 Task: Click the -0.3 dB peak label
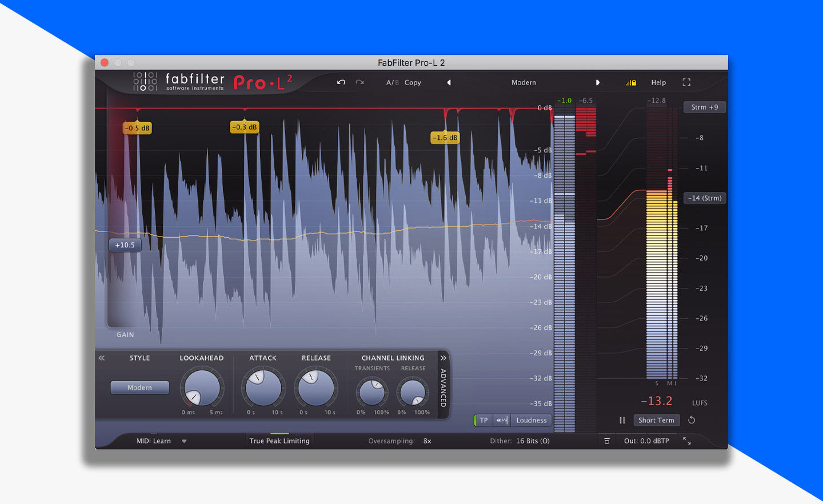(x=245, y=127)
